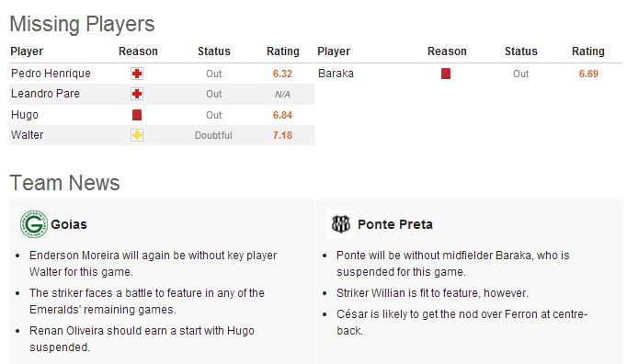627x364 pixels.
Task: Click Hugo's 6.84 rating value
Action: 282,115
